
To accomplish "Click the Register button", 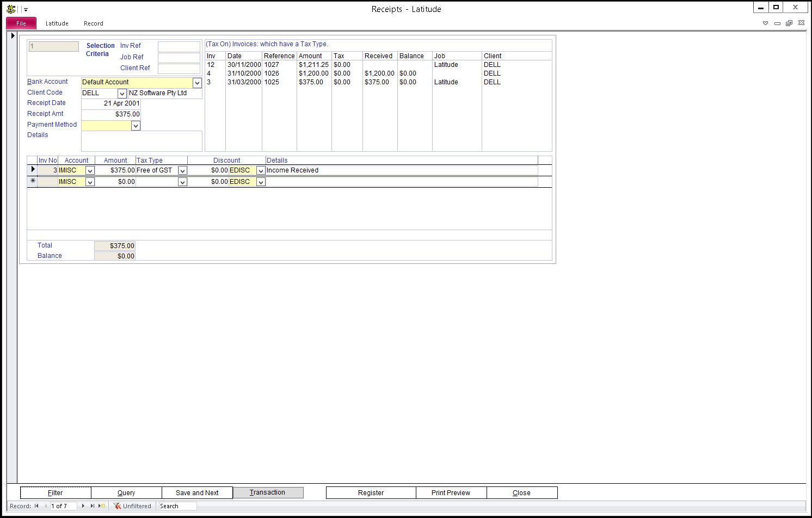I will point(371,493).
